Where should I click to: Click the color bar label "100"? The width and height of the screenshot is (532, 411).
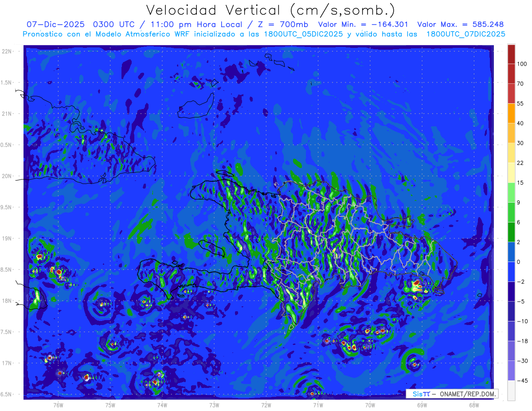[x=522, y=64]
